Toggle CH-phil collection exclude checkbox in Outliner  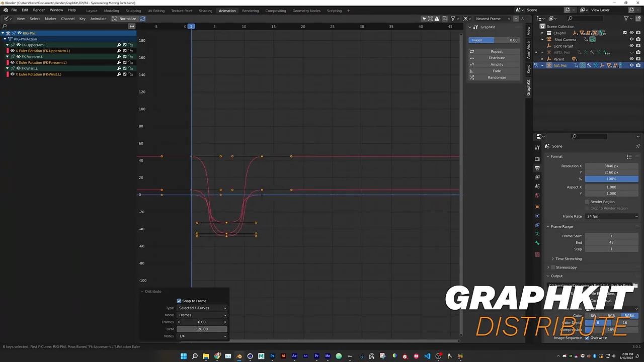coord(625,33)
